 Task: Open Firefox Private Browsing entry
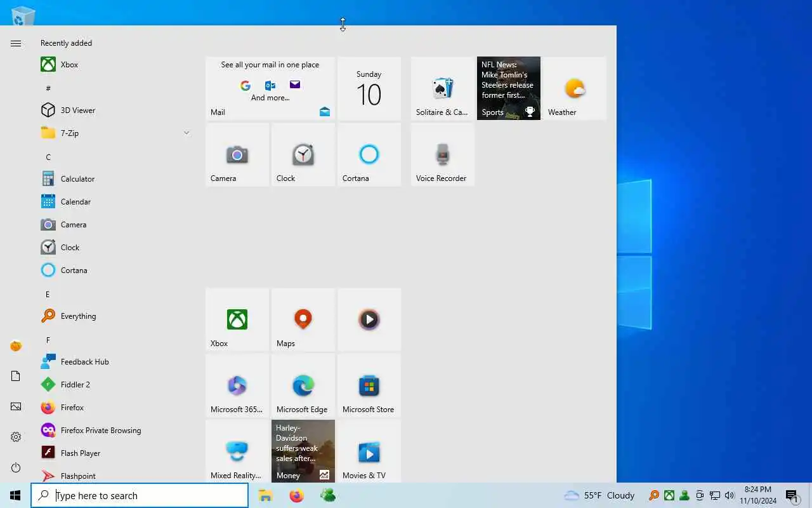114,431
